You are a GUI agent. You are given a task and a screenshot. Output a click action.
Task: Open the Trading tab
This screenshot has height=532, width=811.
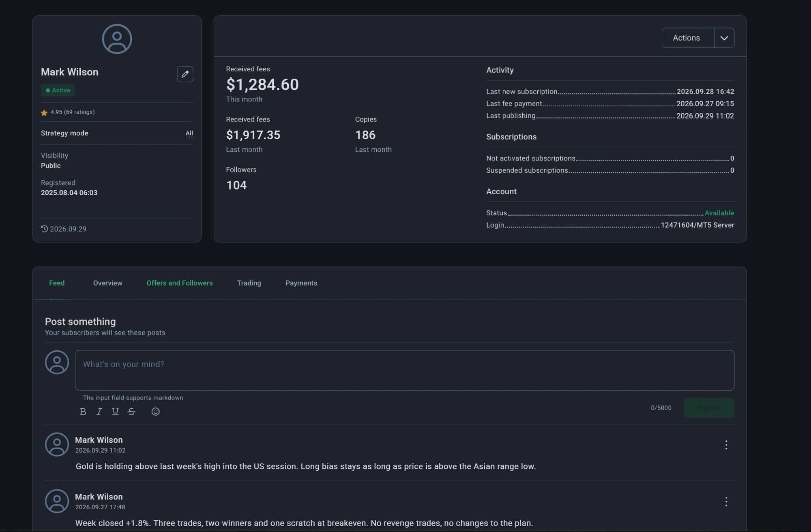[x=249, y=283]
